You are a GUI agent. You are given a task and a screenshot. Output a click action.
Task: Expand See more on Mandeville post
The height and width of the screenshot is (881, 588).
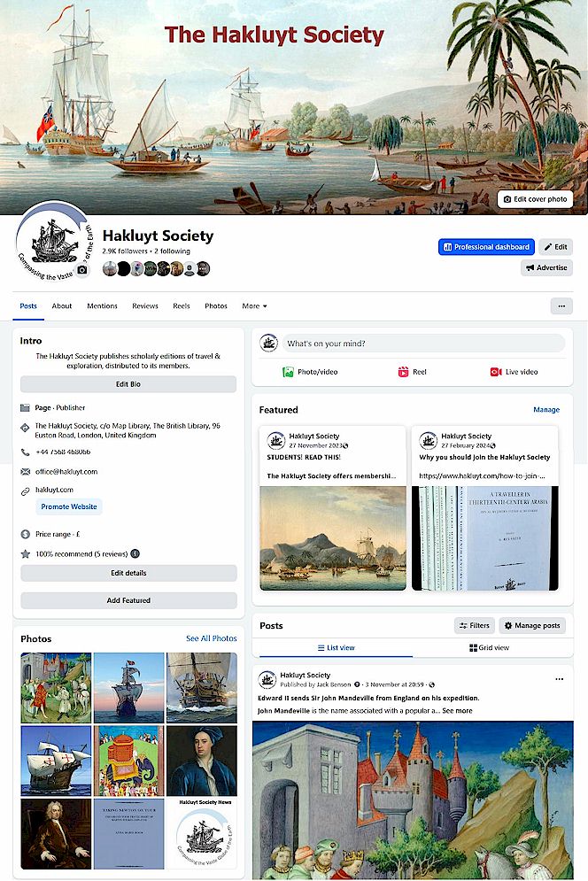coord(457,711)
